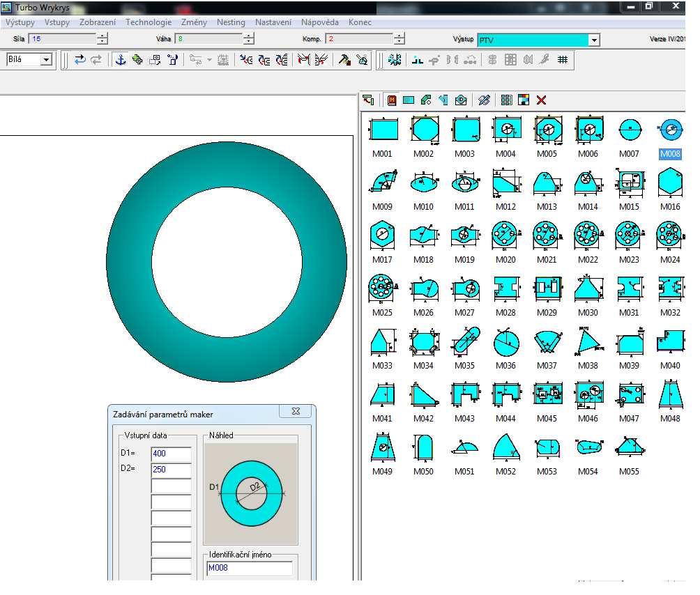Select the M012 shape thumbnail
This screenshot has width=700, height=595.
click(505, 183)
